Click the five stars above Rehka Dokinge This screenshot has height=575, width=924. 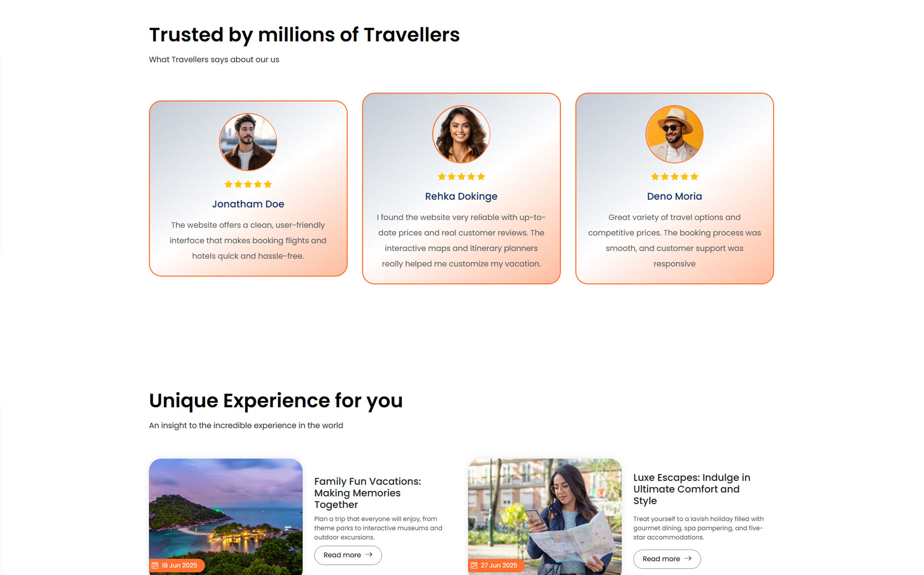(x=461, y=177)
